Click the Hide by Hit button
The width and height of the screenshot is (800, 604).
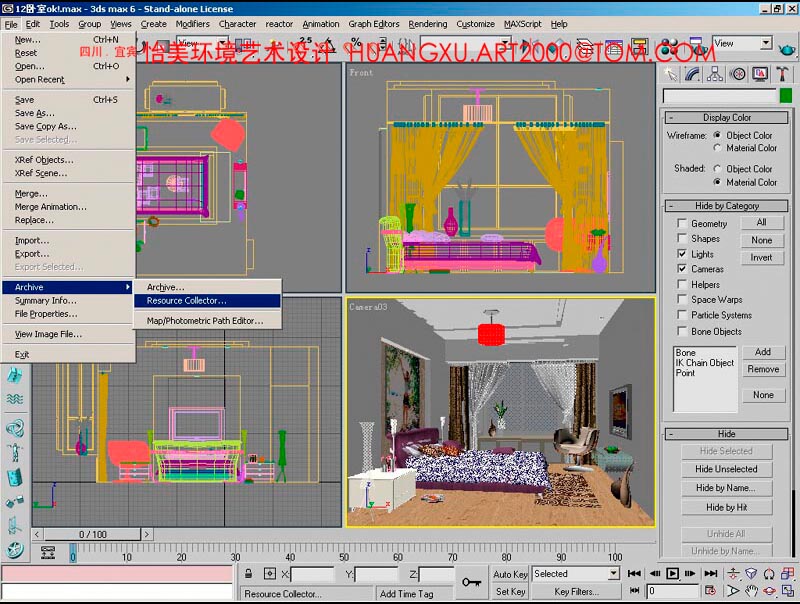727,507
